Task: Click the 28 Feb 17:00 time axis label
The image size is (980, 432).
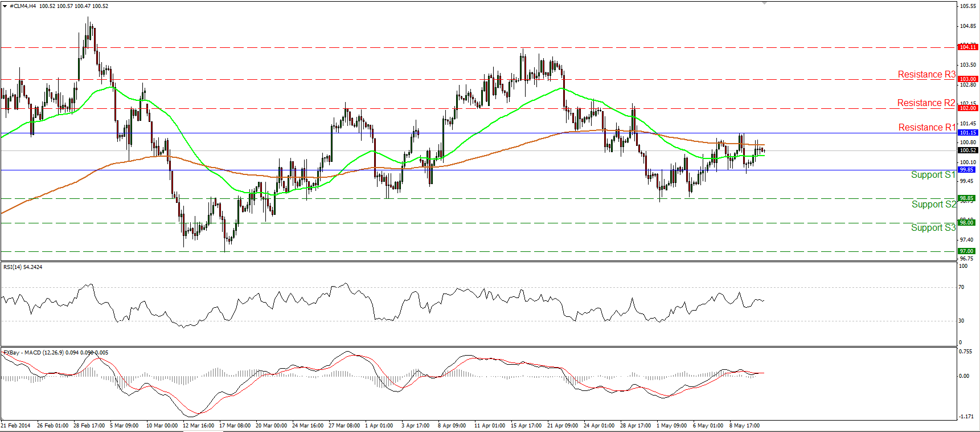Action: 89,426
